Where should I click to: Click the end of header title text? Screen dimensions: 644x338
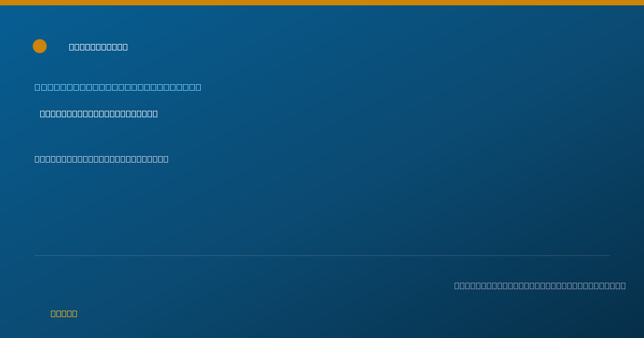(x=125, y=47)
